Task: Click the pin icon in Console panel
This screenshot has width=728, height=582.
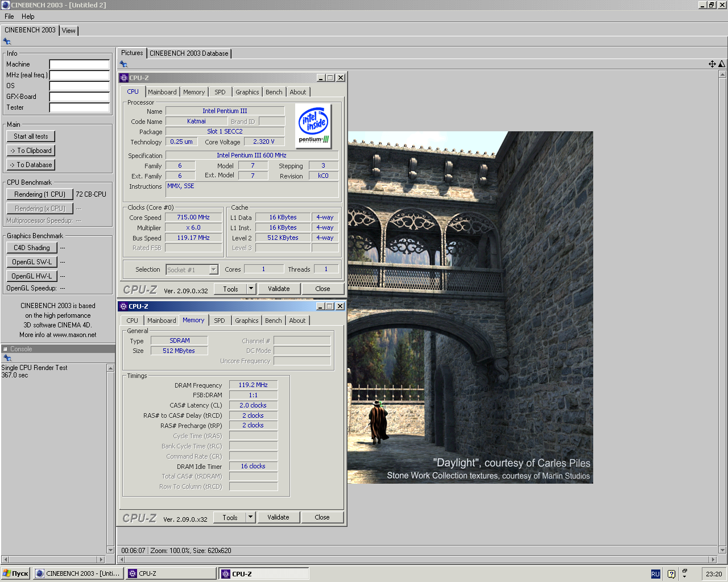Action: tap(7, 358)
